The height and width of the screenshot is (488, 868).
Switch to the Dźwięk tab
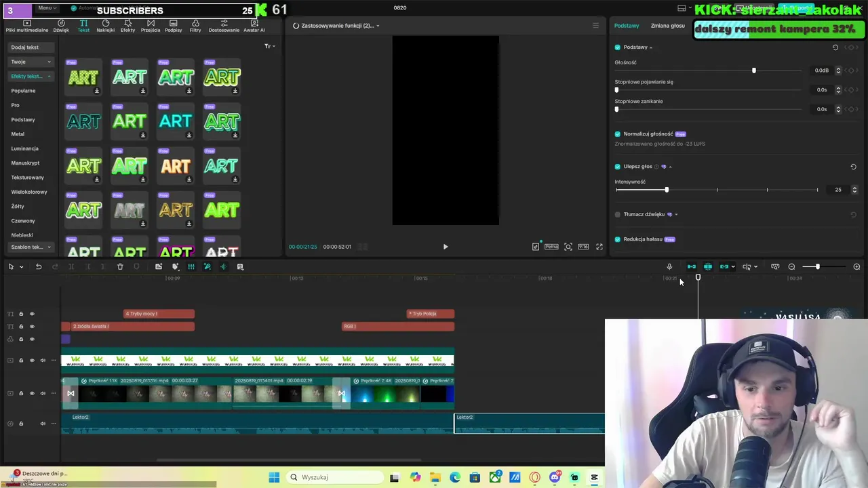pos(61,26)
